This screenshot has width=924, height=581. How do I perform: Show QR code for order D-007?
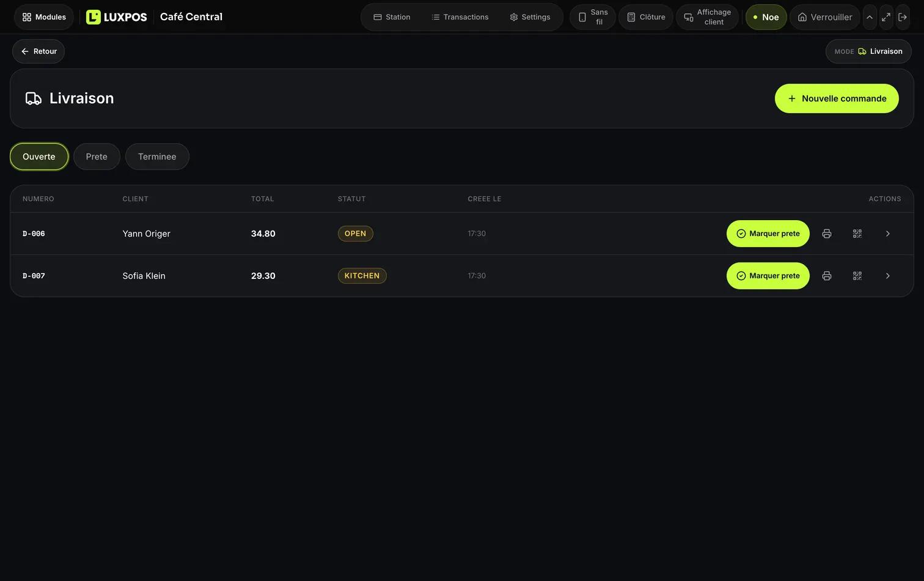(x=857, y=276)
